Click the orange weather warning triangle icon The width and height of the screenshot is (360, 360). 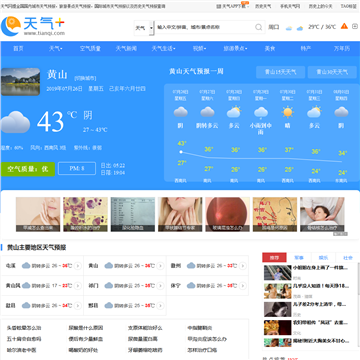tap(344, 26)
